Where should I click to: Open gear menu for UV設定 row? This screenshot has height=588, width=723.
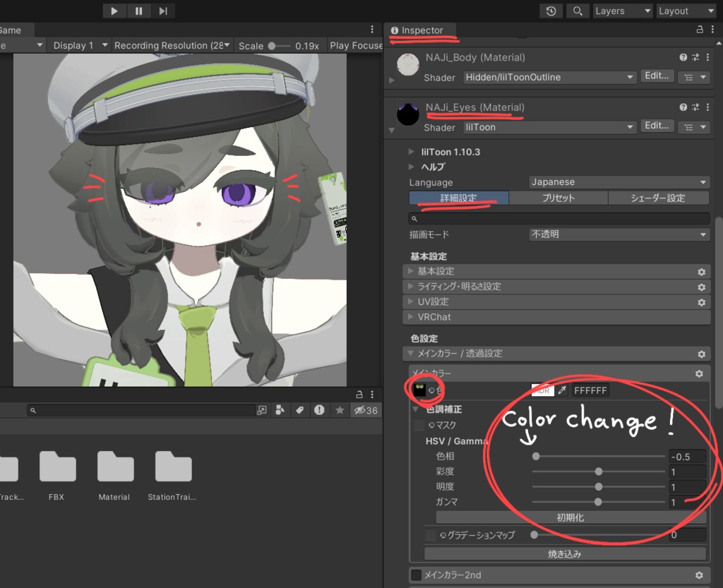(x=701, y=302)
